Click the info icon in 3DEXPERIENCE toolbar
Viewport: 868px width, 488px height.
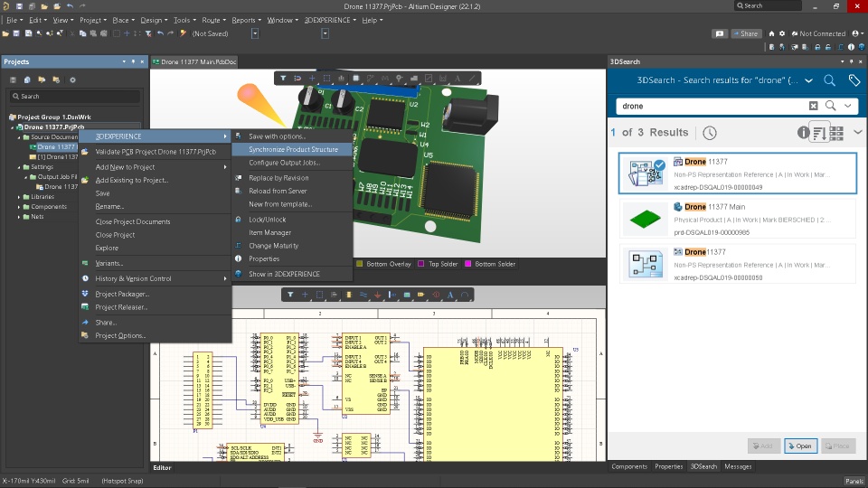click(x=852, y=47)
